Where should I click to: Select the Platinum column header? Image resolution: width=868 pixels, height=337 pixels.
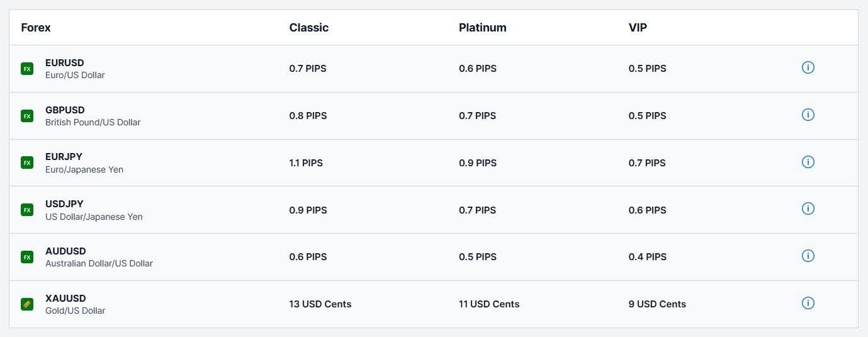482,28
